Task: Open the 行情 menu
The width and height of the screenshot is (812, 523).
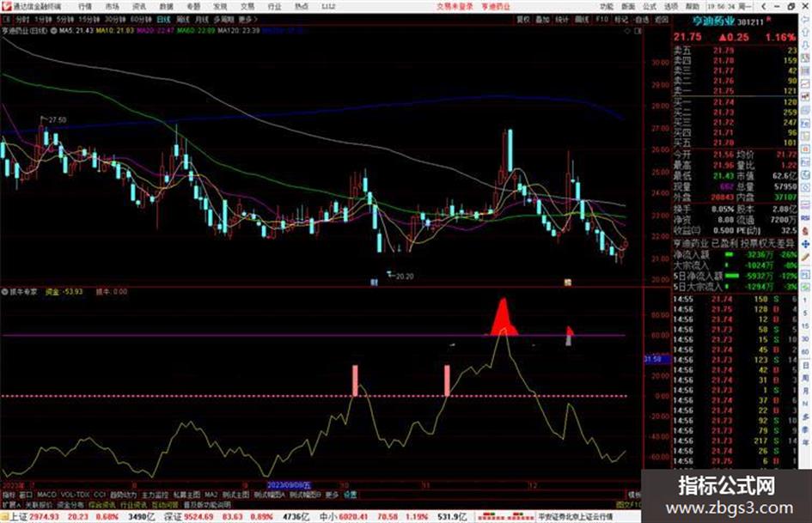Action: tap(85, 7)
